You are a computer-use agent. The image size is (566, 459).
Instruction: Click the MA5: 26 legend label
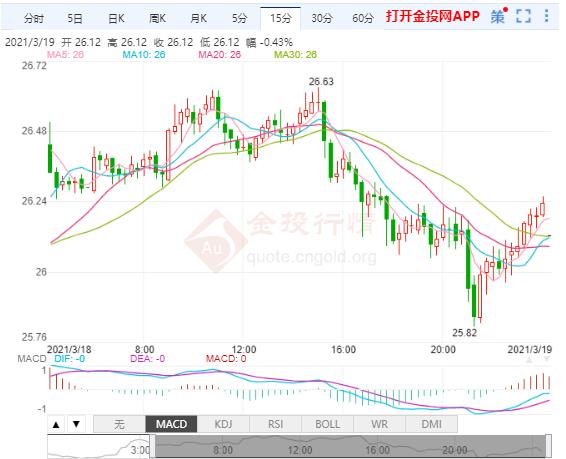tap(65, 54)
